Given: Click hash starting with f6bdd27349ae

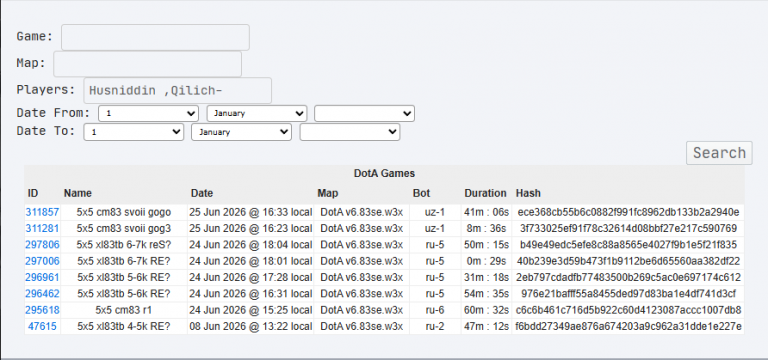Looking at the screenshot, I should click(628, 326).
